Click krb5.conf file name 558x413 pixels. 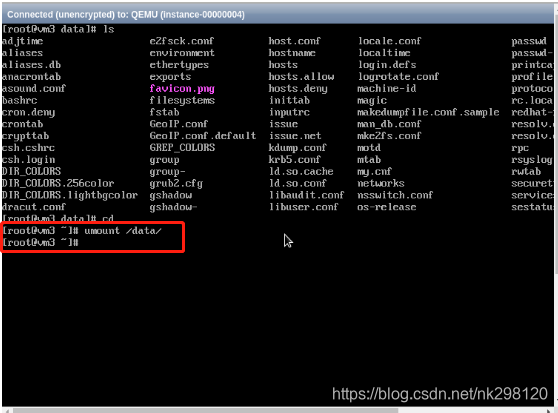tap(294, 159)
